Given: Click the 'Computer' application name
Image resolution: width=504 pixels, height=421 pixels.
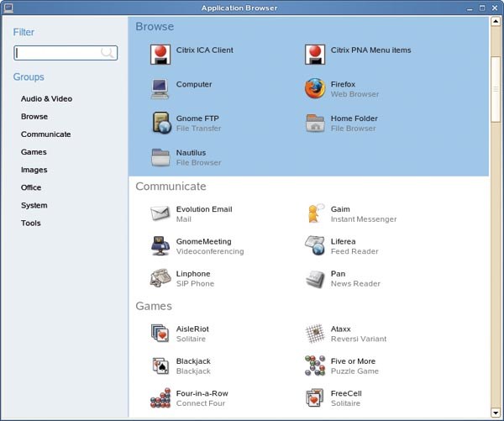Looking at the screenshot, I should pos(194,84).
